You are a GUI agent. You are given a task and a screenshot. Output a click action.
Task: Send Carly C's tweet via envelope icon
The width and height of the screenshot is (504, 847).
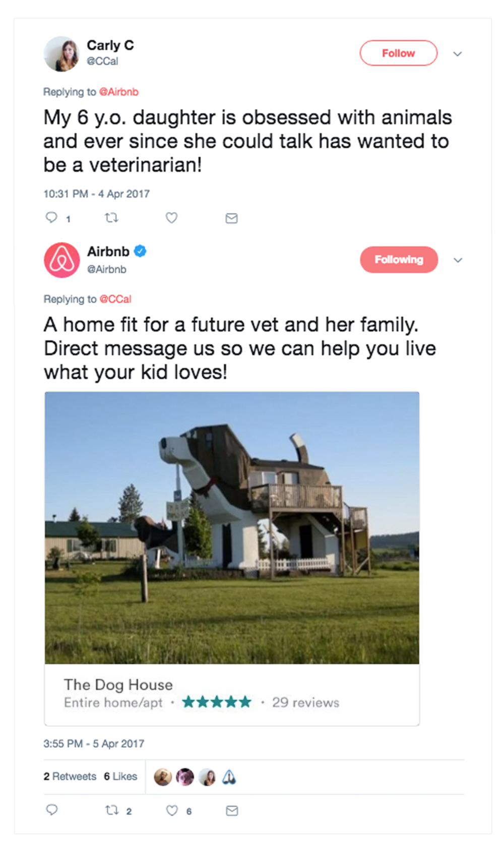(x=231, y=218)
